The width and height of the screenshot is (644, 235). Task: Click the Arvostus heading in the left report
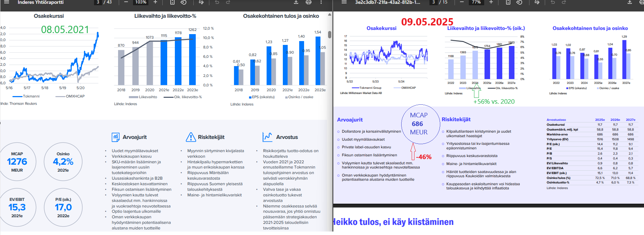pos(287,137)
